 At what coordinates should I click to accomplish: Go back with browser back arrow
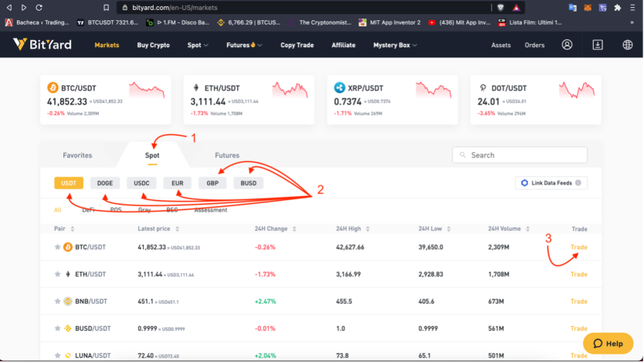click(x=9, y=8)
